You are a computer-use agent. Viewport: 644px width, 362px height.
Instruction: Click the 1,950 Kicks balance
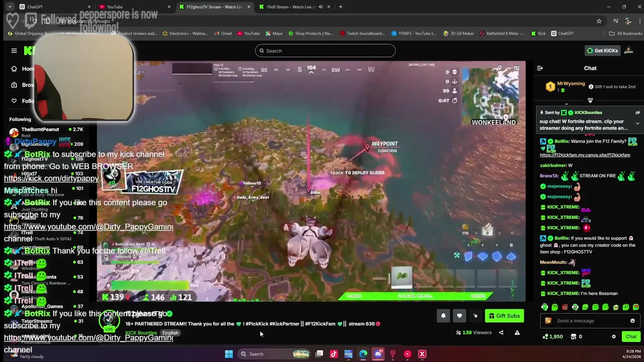click(x=553, y=337)
